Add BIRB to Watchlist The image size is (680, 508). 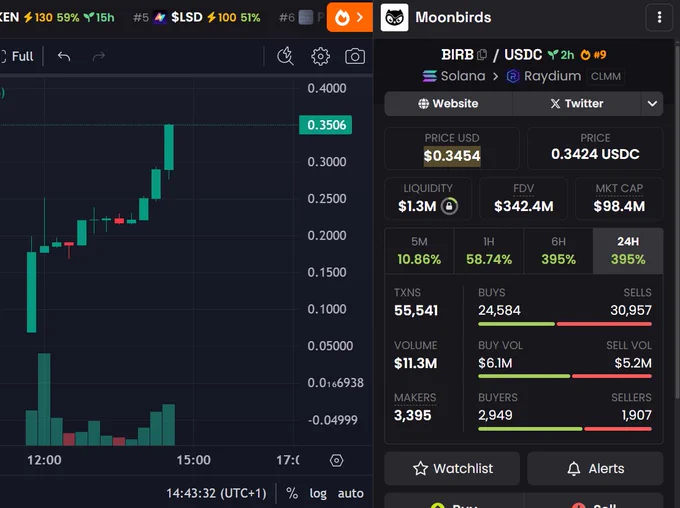tap(452, 469)
